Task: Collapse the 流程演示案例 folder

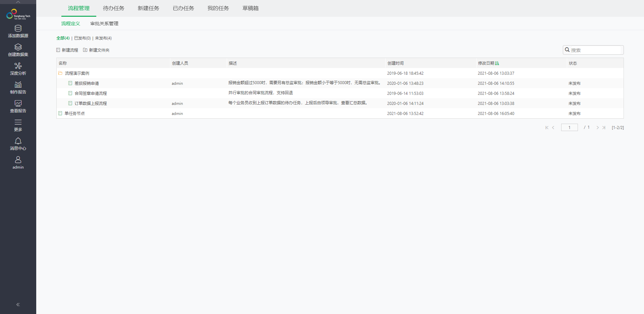Action: click(60, 73)
